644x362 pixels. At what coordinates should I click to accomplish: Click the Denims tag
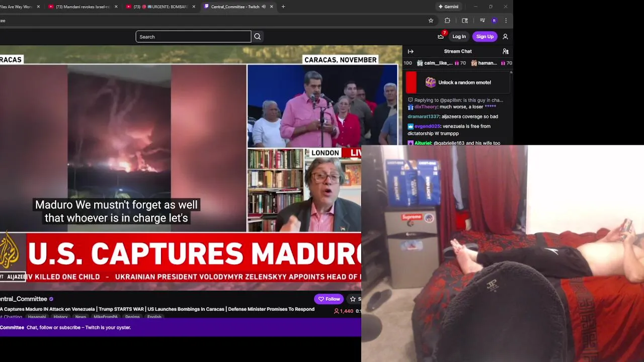pos(132,317)
